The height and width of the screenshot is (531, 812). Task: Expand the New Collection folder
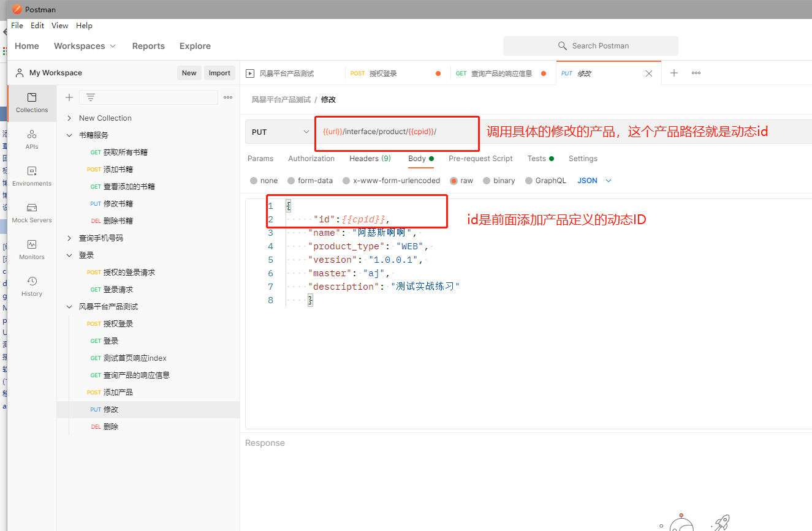click(x=69, y=118)
